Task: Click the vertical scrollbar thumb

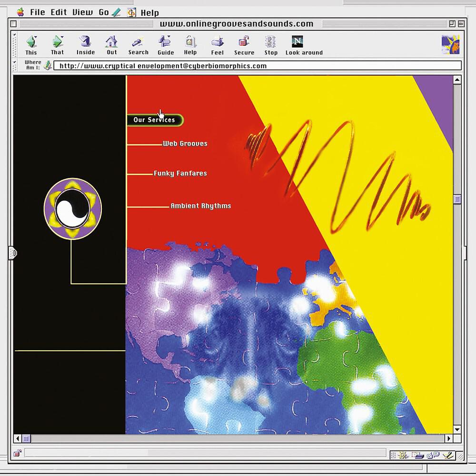Action: (x=457, y=199)
